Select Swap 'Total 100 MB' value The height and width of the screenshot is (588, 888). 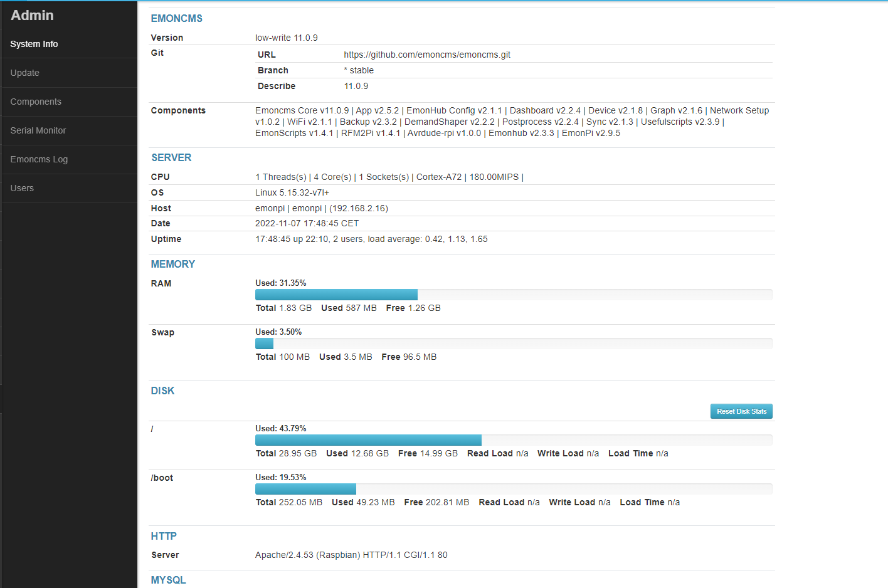pyautogui.click(x=283, y=357)
